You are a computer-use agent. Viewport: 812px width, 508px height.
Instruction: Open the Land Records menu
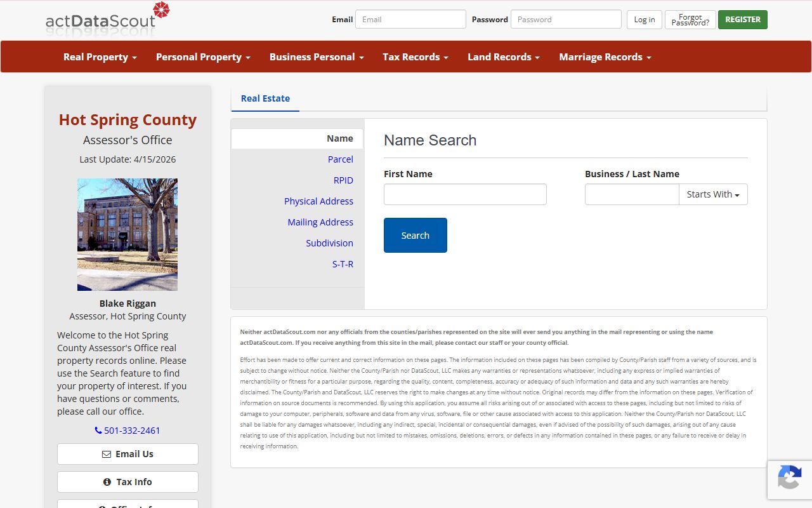pyautogui.click(x=504, y=57)
